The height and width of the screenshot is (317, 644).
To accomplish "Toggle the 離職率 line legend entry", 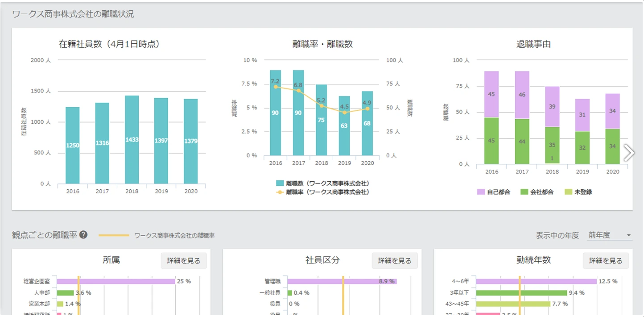I will pos(323,192).
